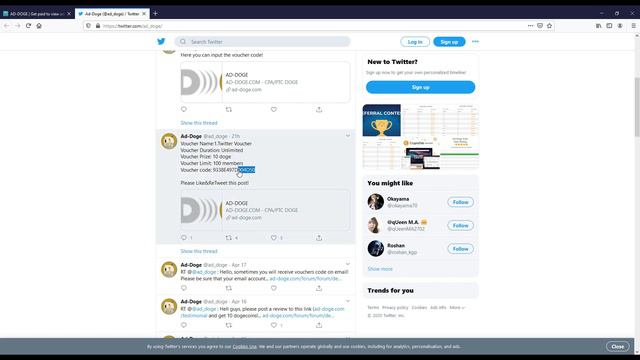Retweet the voucher code input tweet
Image resolution: width=640 pixels, height=360 pixels.
click(x=229, y=109)
